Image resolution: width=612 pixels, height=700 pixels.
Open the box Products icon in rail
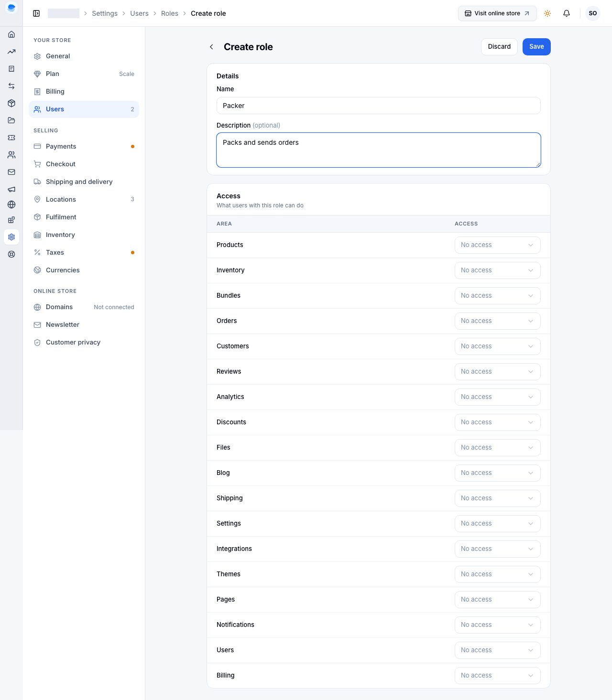[x=11, y=103]
